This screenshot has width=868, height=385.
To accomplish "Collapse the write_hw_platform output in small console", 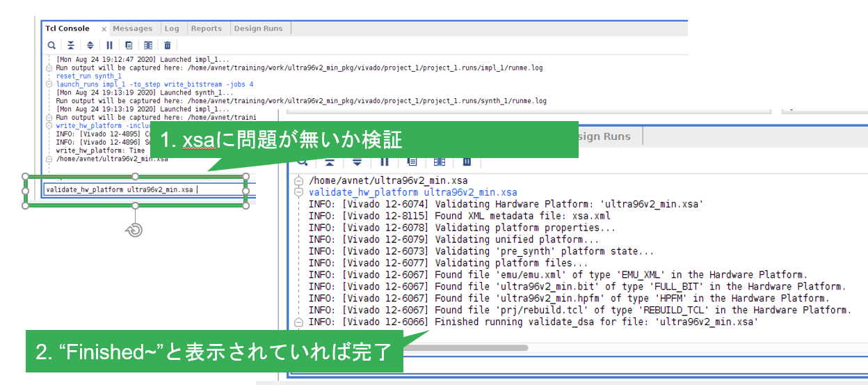I will (x=49, y=125).
